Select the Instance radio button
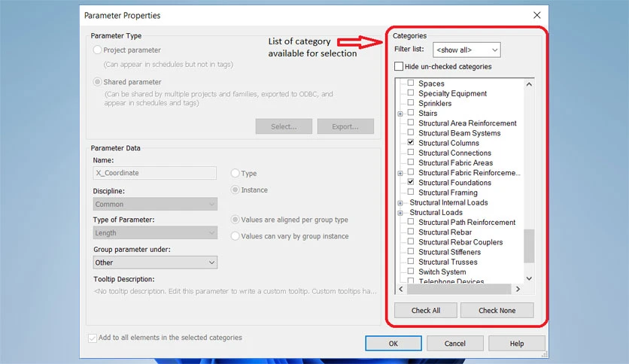Viewport: 629px width, 364px height. 235,190
